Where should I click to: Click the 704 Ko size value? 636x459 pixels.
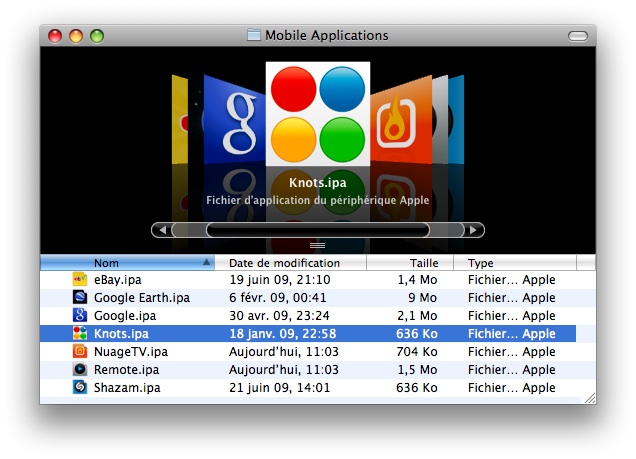[417, 352]
